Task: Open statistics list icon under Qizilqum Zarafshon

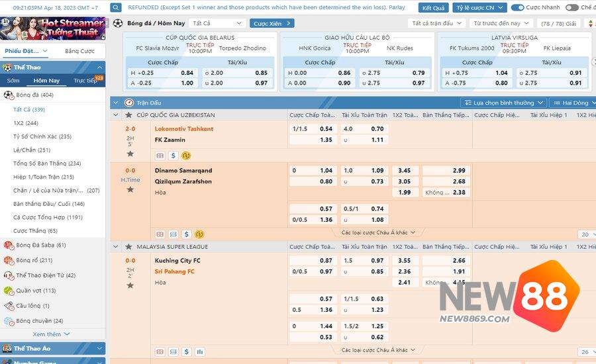Action: (173, 234)
